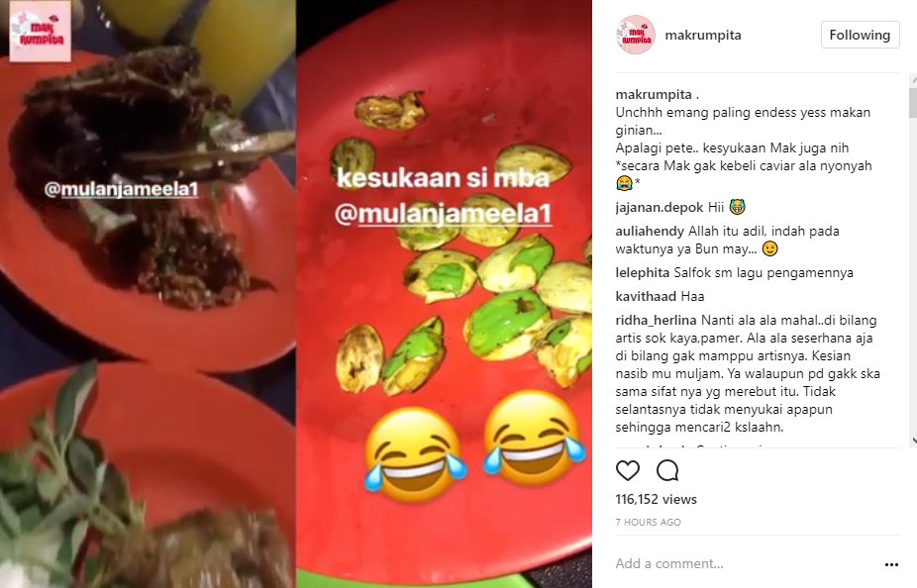Open makrumpita profile avatar in header
The height and width of the screenshot is (588, 917).
click(x=635, y=35)
